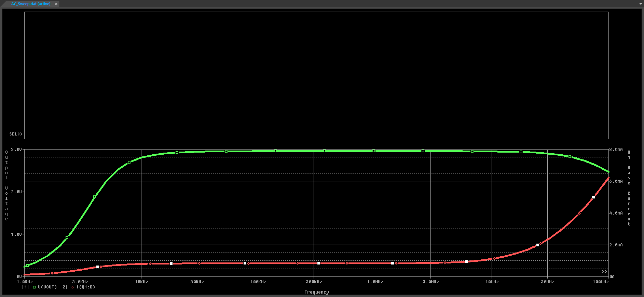Image resolution: width=644 pixels, height=297 pixels.
Task: Select the Y-axis 2 box in legend
Action: click(x=64, y=287)
